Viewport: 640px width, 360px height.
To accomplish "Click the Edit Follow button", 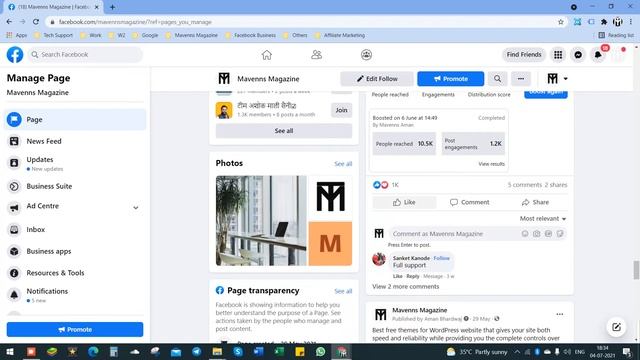I will point(377,79).
